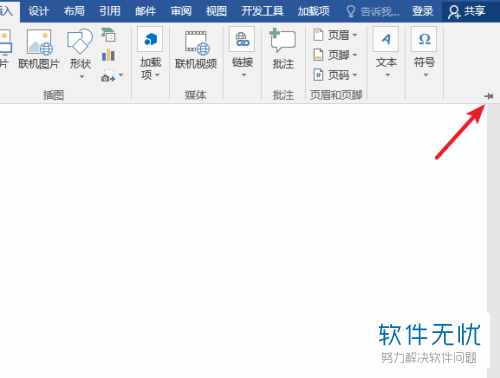Click the Tell Me search box
500x378 pixels.
pos(373,11)
